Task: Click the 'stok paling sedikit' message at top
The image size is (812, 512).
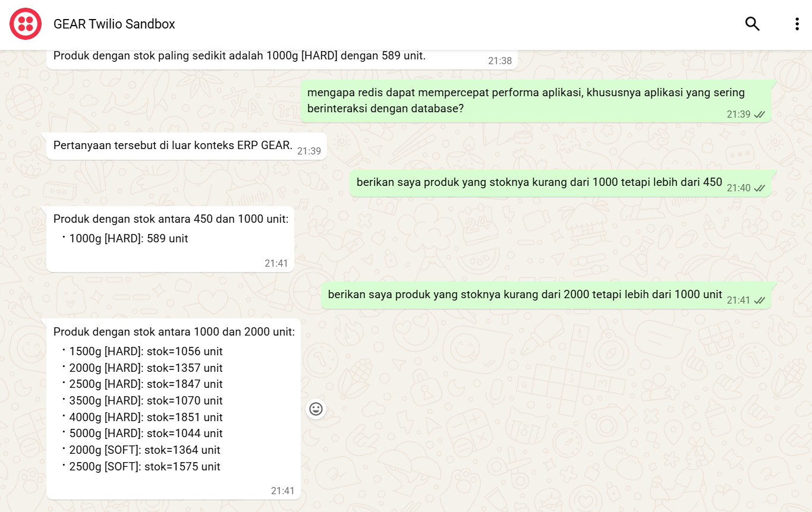Action: [282, 58]
